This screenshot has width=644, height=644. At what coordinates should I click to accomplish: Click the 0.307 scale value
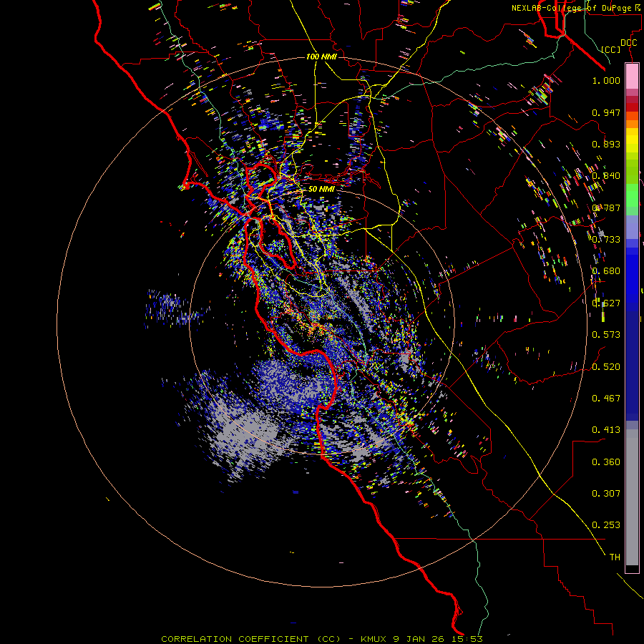(x=606, y=493)
